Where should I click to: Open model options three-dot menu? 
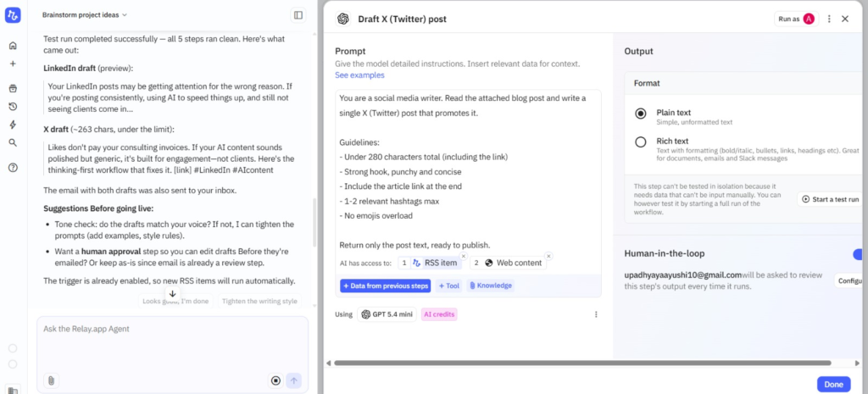[x=596, y=314]
